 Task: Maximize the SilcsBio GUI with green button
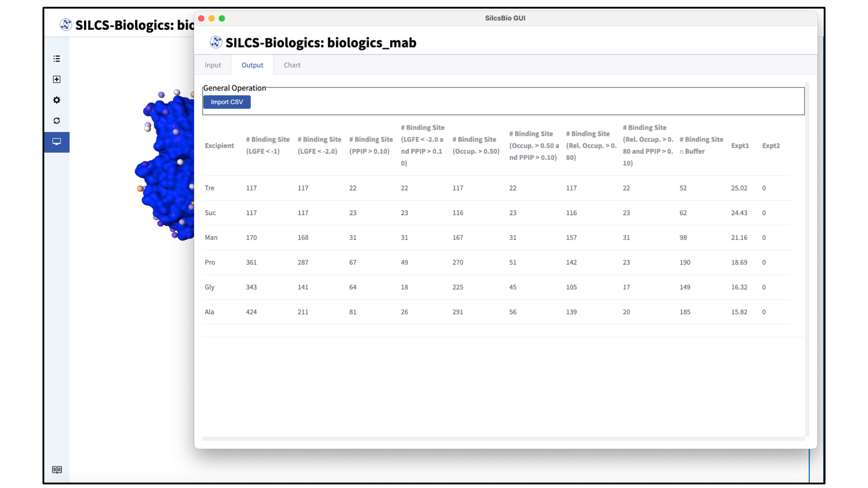(x=222, y=19)
